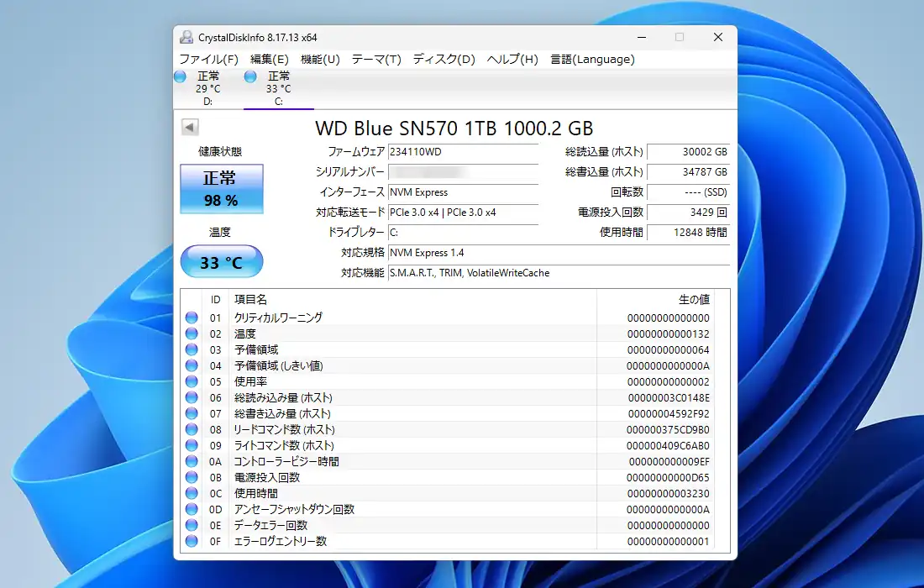Open the ディスク(D) menu
This screenshot has width=924, height=588.
click(444, 59)
